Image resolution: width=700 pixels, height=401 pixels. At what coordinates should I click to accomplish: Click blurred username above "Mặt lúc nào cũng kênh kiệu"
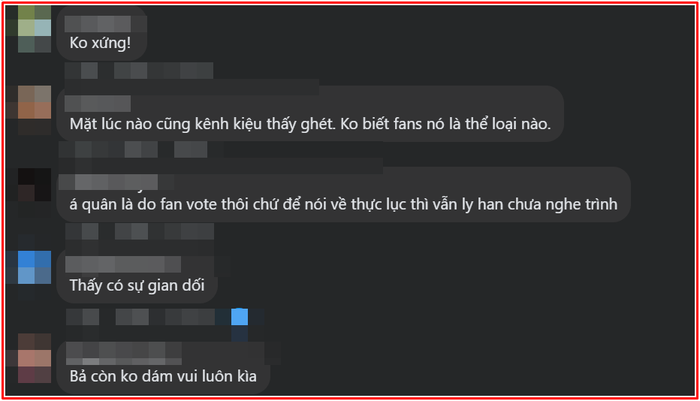pos(98,104)
